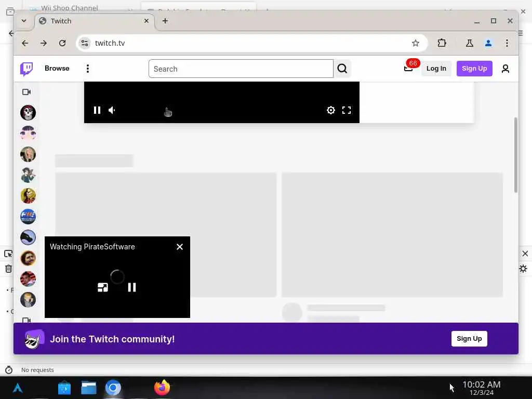This screenshot has width=532, height=399.
Task: Click the followed channels camera icon in sidebar
Action: (x=26, y=92)
